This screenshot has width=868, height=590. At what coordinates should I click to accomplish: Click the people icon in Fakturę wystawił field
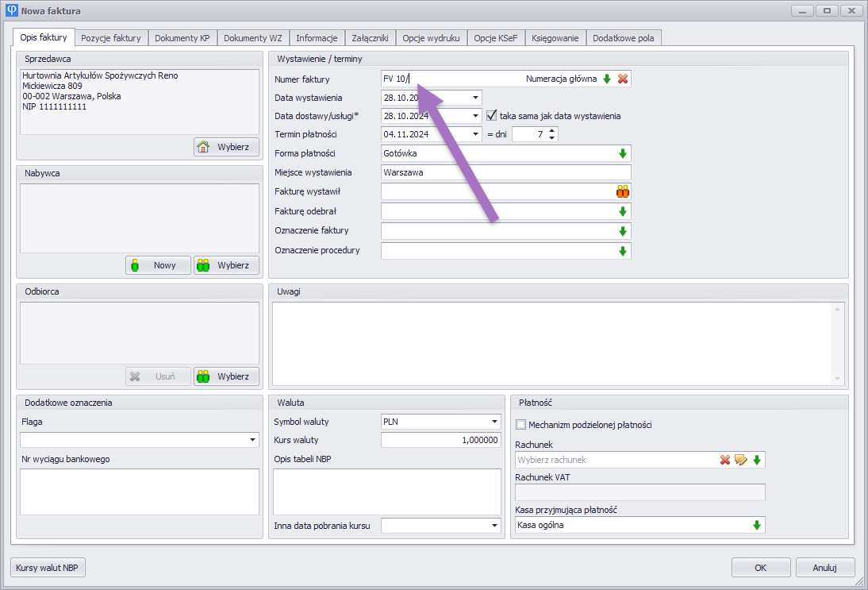click(623, 191)
